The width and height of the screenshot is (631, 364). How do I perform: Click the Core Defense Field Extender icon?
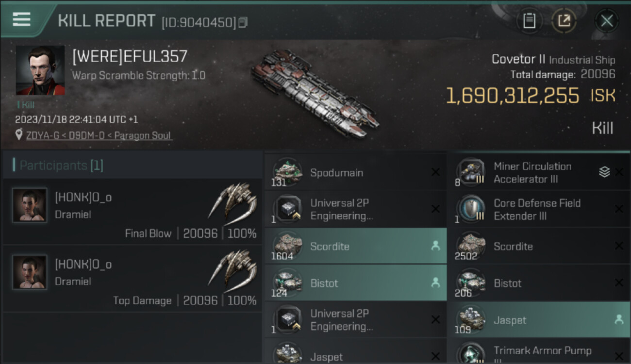click(471, 209)
